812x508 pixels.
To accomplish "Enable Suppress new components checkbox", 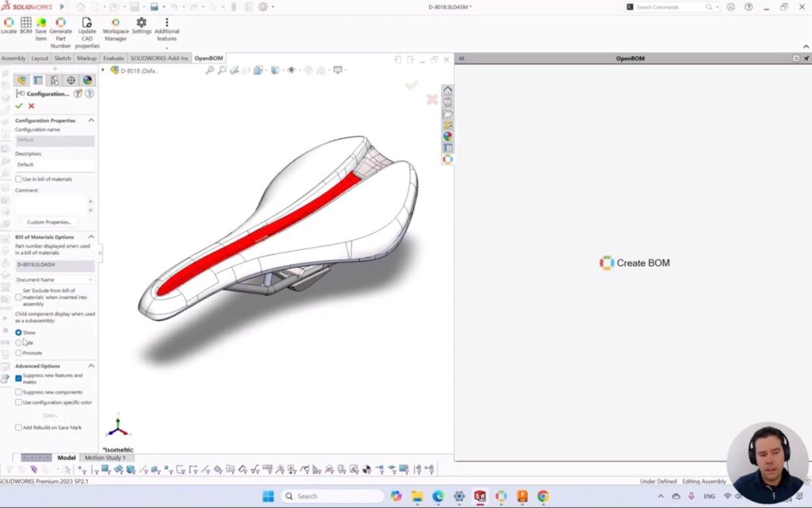I will pyautogui.click(x=19, y=392).
